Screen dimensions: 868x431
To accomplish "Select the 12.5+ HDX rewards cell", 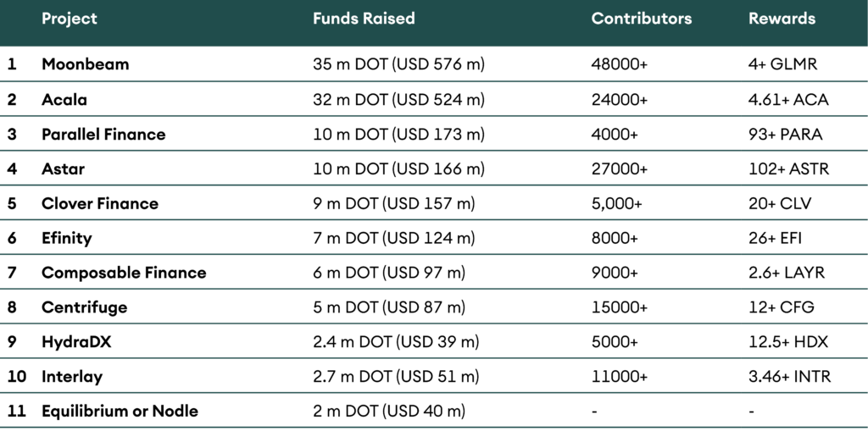I will pos(788,342).
